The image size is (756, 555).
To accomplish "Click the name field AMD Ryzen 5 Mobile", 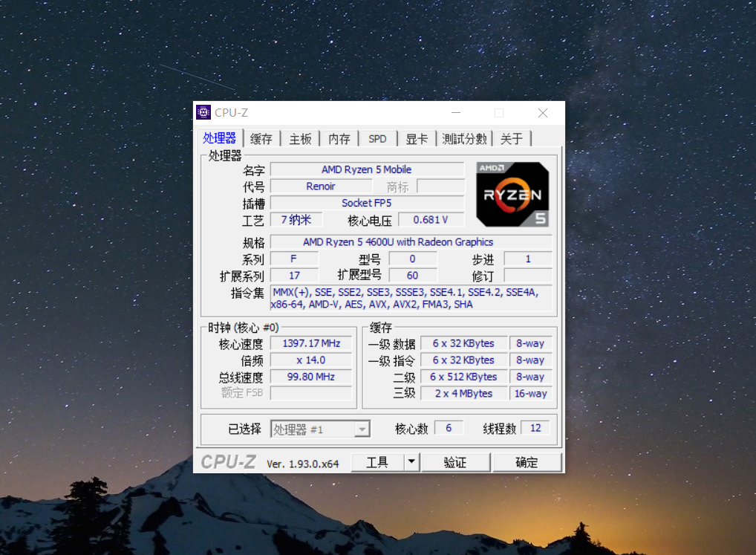I will tap(367, 169).
